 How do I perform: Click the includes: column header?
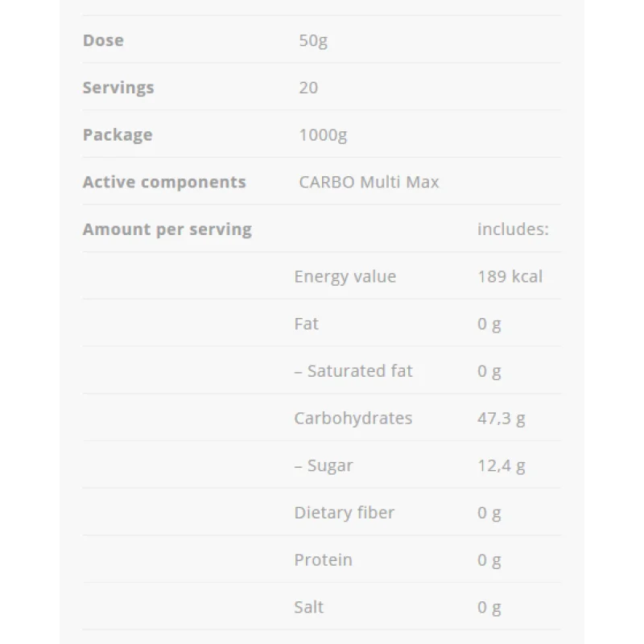tap(513, 229)
